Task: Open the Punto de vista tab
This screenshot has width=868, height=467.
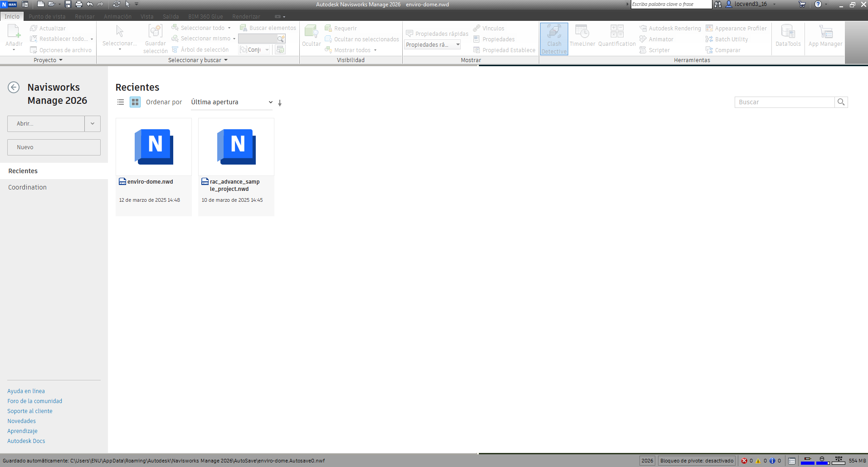Action: tap(47, 16)
